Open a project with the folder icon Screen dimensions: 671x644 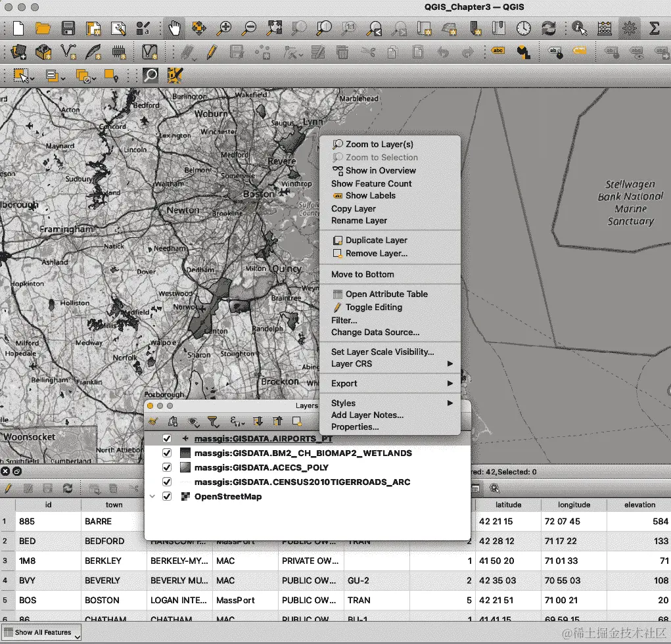coord(43,28)
